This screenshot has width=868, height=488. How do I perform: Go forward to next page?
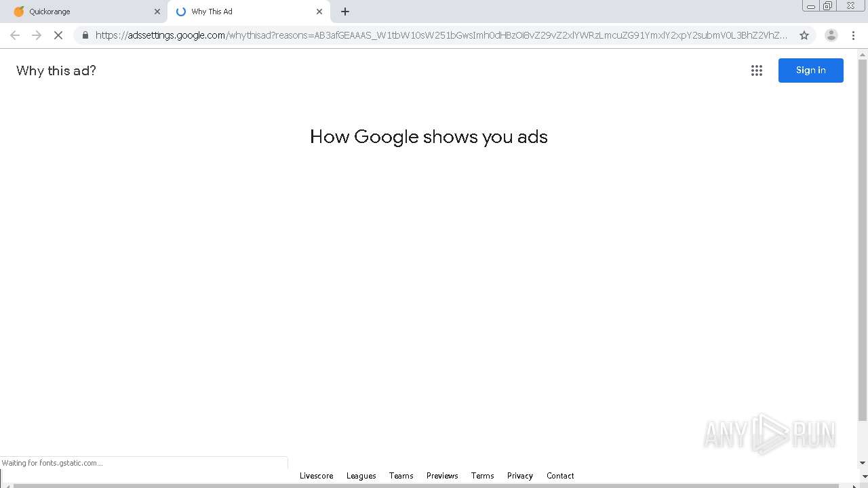point(37,35)
